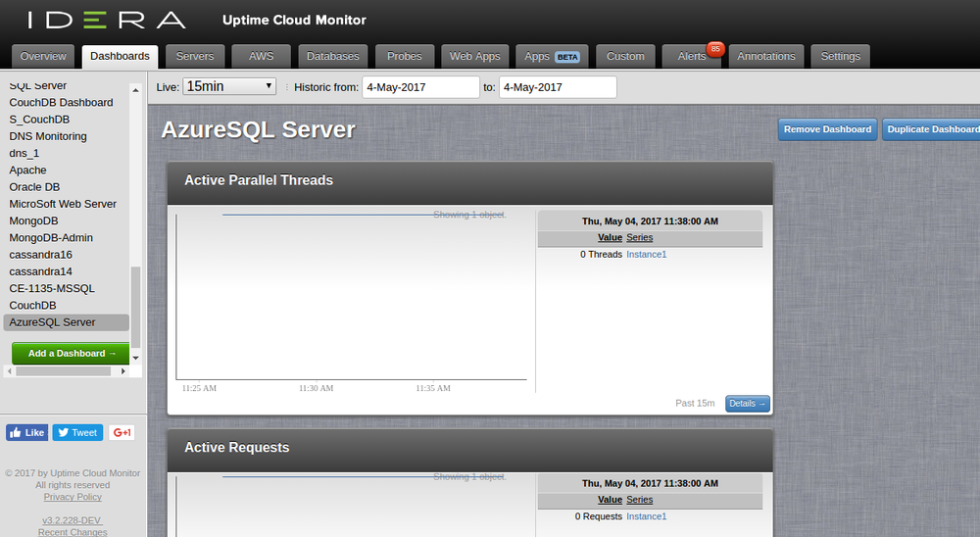This screenshot has width=980, height=537.
Task: Select dns_1 dashboard
Action: click(24, 153)
